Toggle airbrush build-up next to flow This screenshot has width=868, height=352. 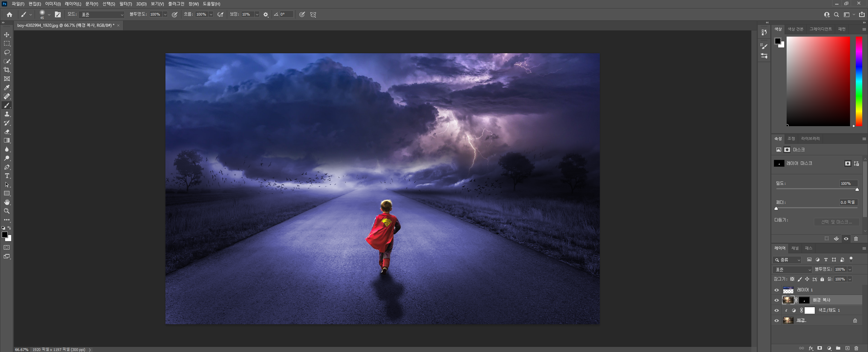(220, 15)
